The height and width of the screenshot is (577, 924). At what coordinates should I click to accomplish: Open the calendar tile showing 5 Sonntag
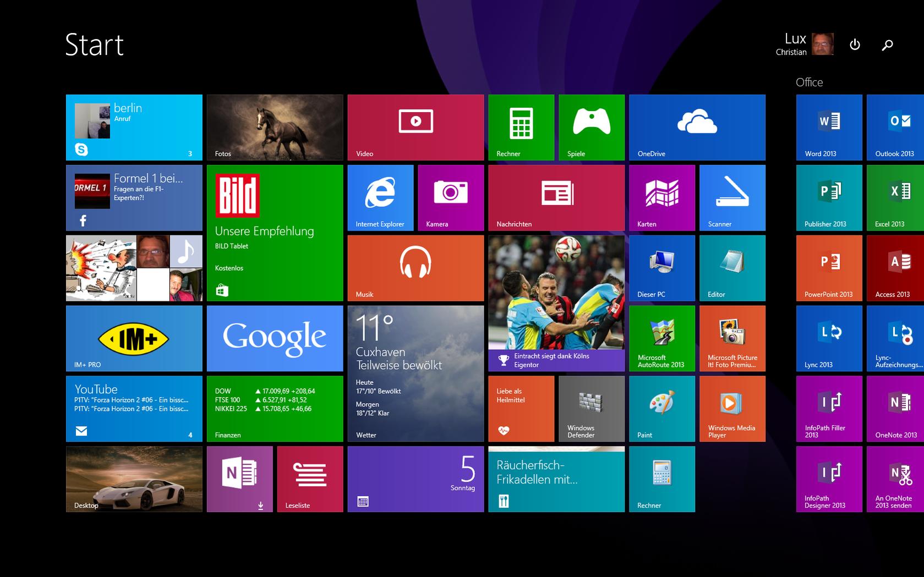[416, 480]
